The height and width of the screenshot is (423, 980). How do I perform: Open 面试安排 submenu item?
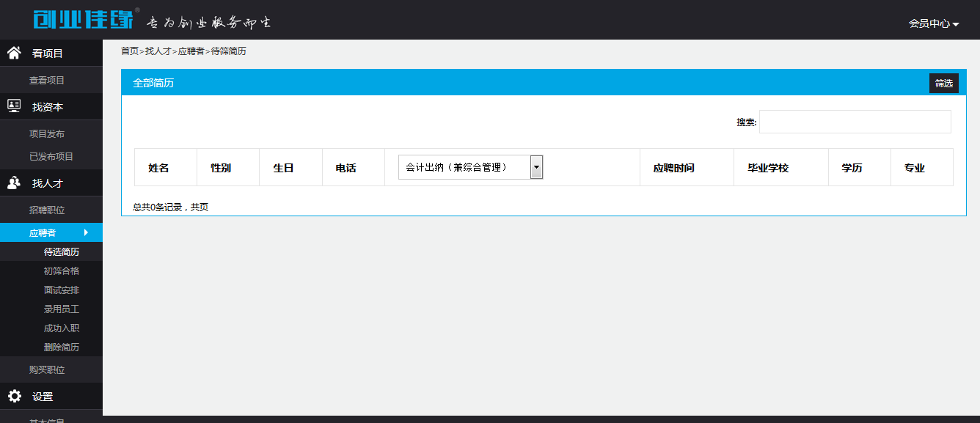tap(62, 290)
